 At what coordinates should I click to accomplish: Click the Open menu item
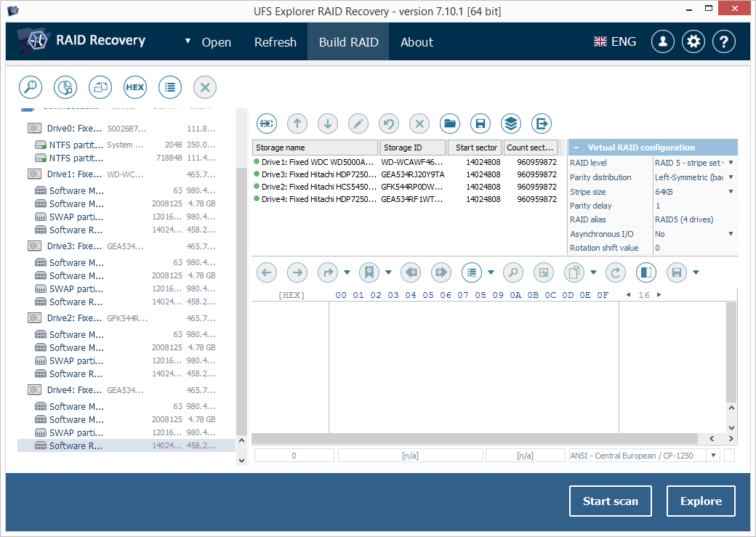(x=217, y=42)
